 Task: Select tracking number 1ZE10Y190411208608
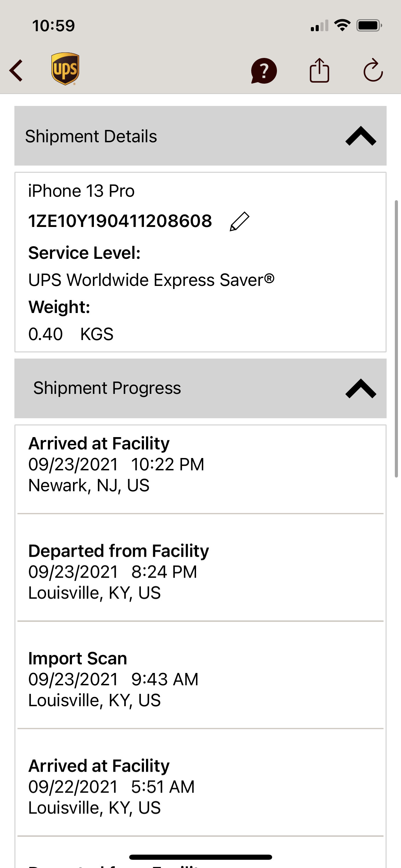(120, 221)
